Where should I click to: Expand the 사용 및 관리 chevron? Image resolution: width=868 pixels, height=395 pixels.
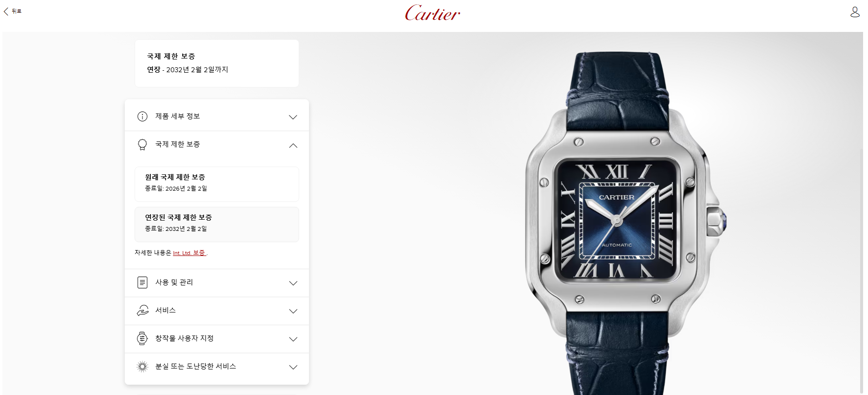(x=293, y=283)
